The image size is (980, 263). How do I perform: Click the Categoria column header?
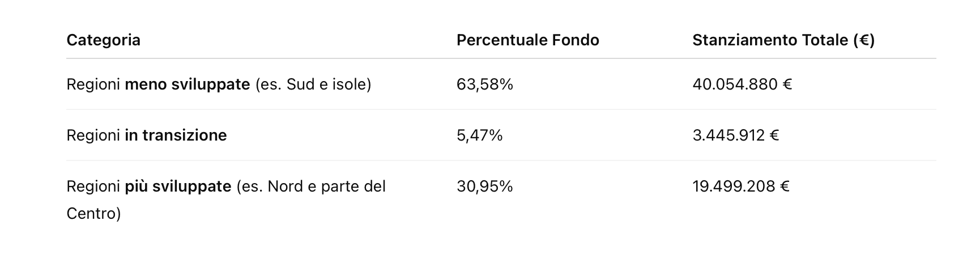[103, 40]
